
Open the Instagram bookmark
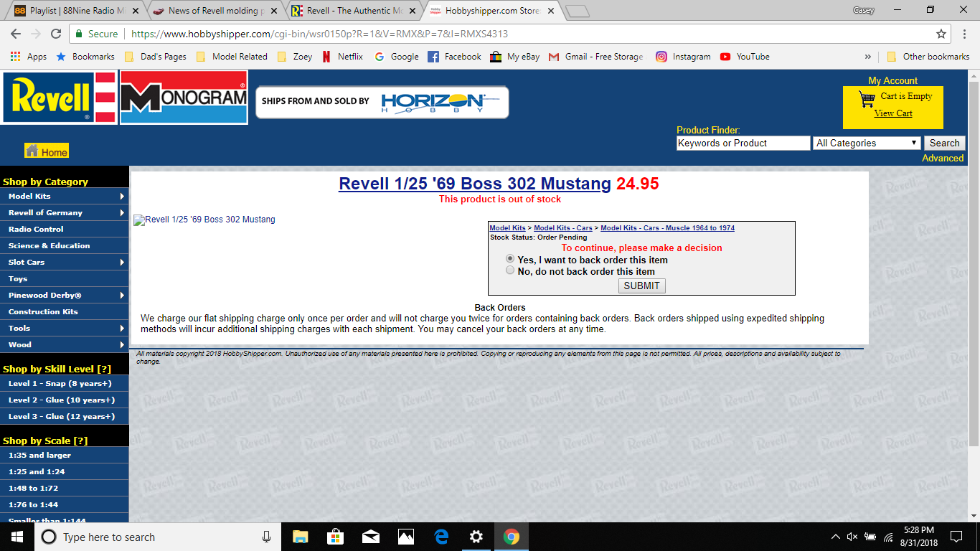pos(683,57)
